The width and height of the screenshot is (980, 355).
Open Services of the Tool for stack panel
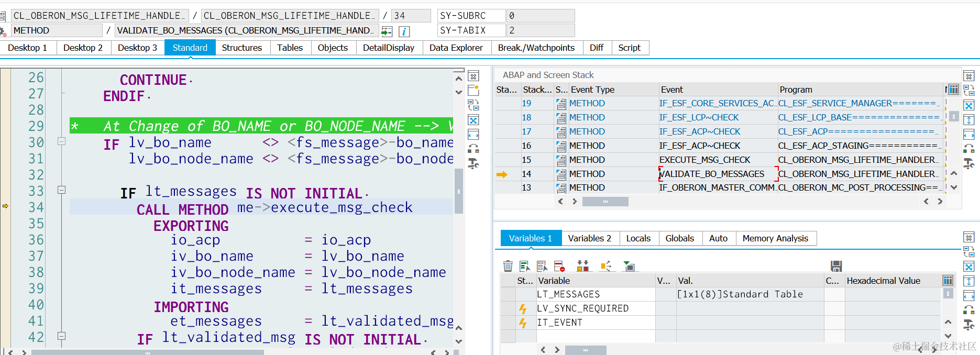[x=969, y=149]
